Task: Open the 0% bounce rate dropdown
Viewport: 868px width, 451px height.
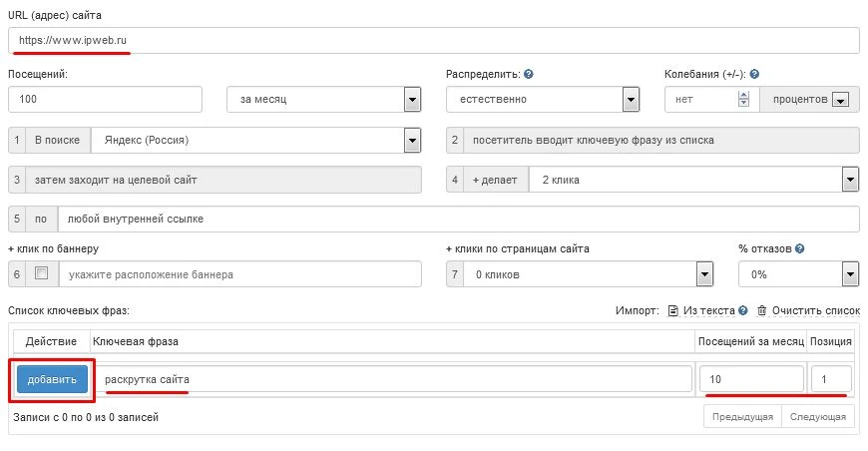Action: tap(850, 274)
